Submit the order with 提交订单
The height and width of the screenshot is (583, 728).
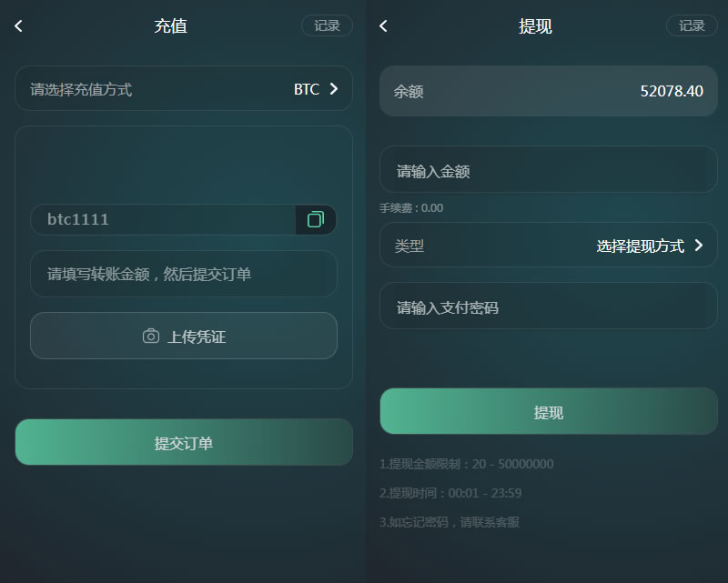pos(184,442)
